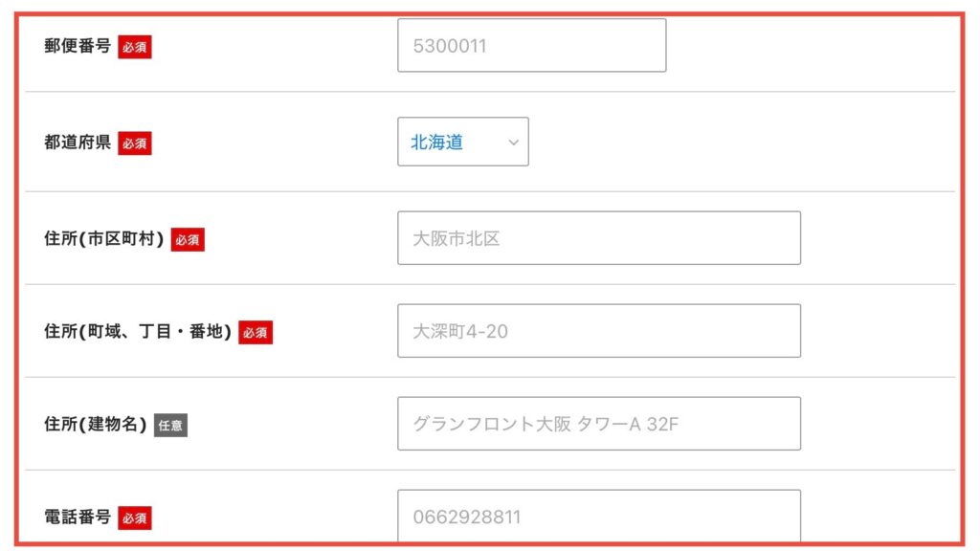Open the 都道府県 prefecture dropdown
Viewport: 980px width, 551px height.
click(x=463, y=142)
